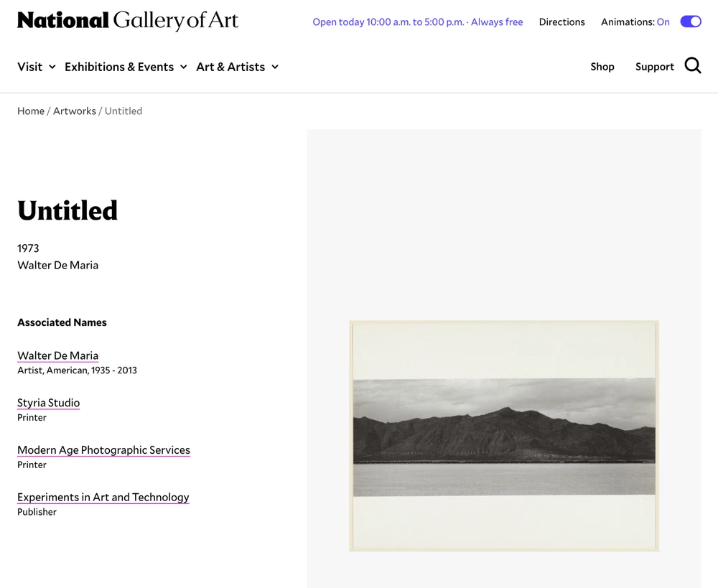Go to Artworks in the breadcrumb

point(75,111)
